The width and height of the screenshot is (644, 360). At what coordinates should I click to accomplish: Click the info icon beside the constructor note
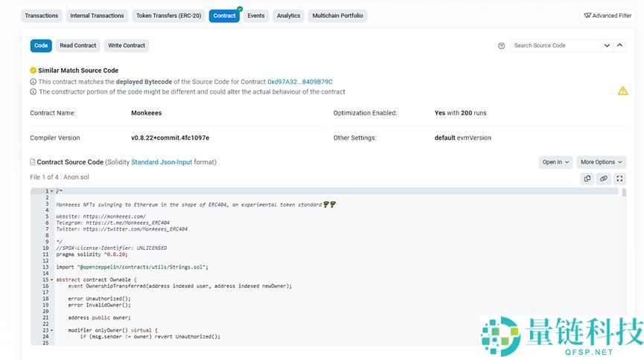[x=33, y=92]
